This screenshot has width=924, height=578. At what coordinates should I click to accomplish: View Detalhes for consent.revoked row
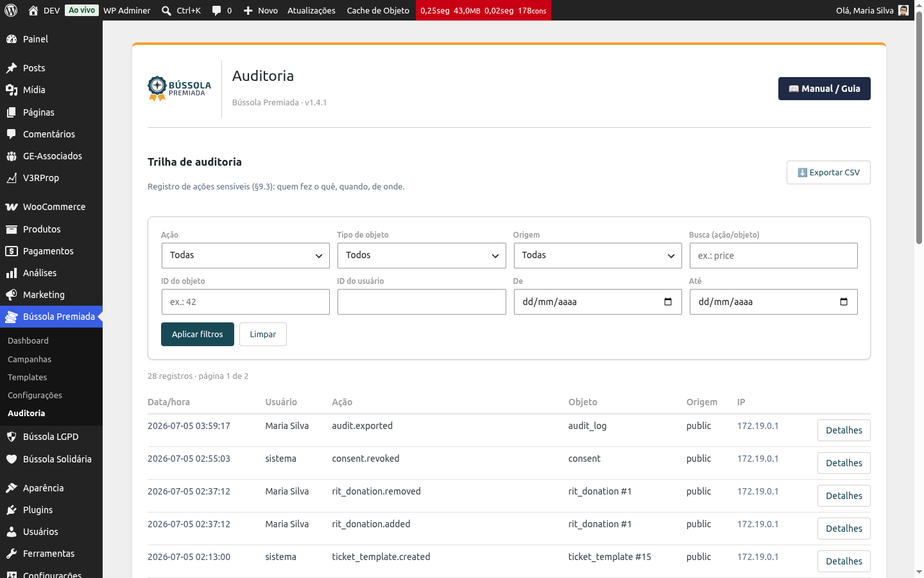point(844,463)
